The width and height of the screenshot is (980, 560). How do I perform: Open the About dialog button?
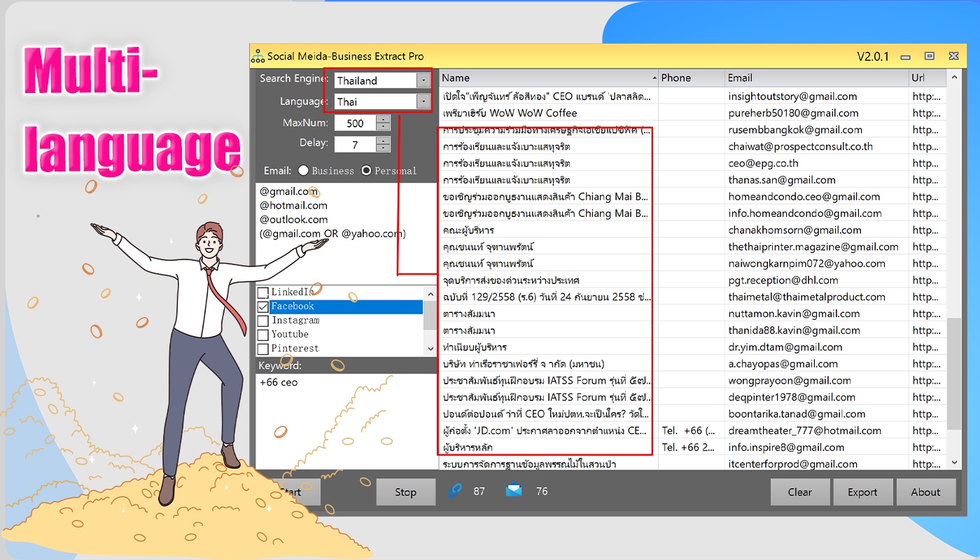tap(925, 492)
